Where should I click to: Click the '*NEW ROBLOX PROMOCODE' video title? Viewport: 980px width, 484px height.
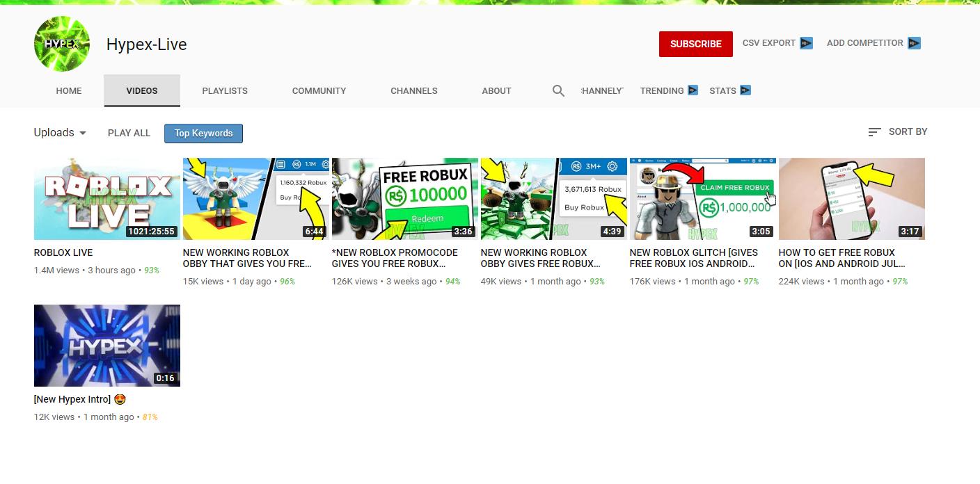pyautogui.click(x=395, y=258)
